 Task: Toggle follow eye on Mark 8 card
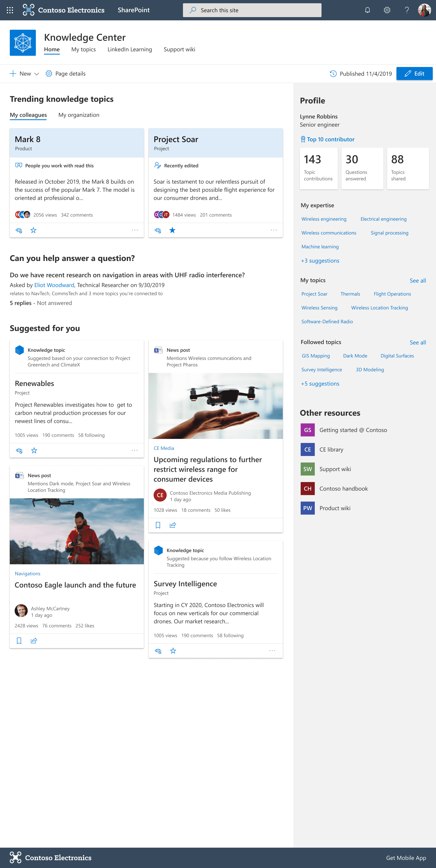coord(19,230)
